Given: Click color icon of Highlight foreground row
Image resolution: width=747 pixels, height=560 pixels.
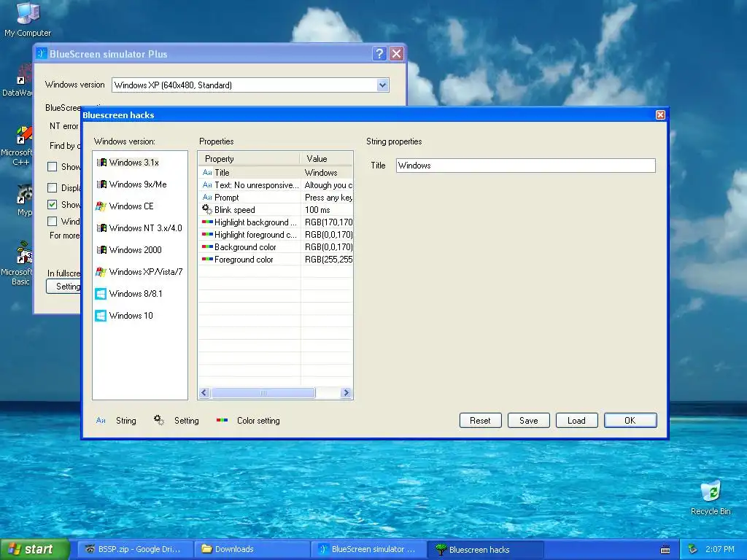Looking at the screenshot, I should coord(207,235).
